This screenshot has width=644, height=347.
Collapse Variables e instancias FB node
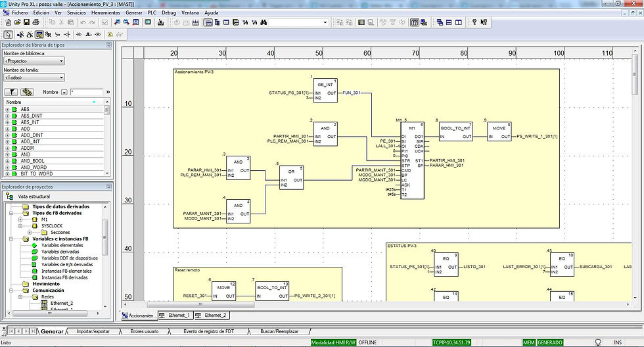(11, 239)
